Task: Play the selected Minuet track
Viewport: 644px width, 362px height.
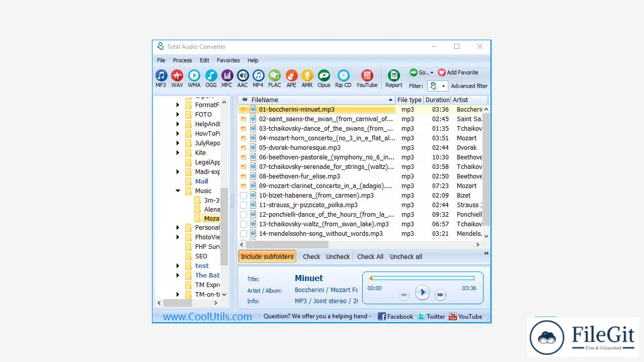Action: pyautogui.click(x=422, y=292)
